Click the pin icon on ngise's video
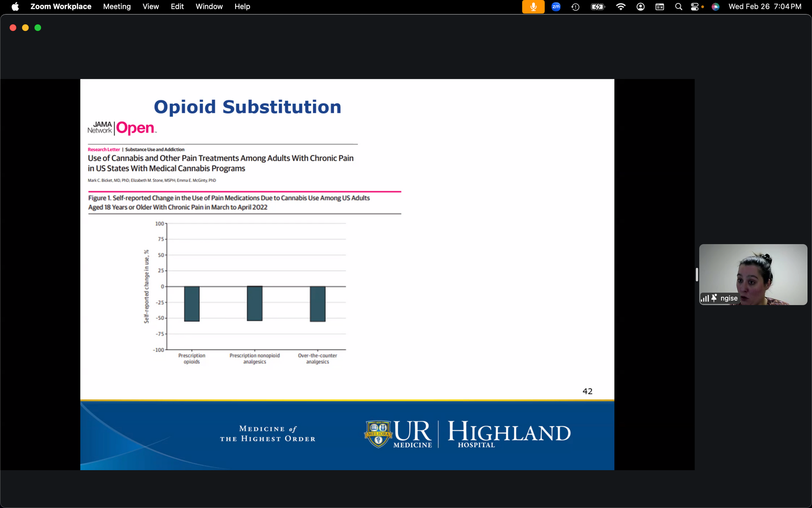The height and width of the screenshot is (508, 812). [x=714, y=298]
